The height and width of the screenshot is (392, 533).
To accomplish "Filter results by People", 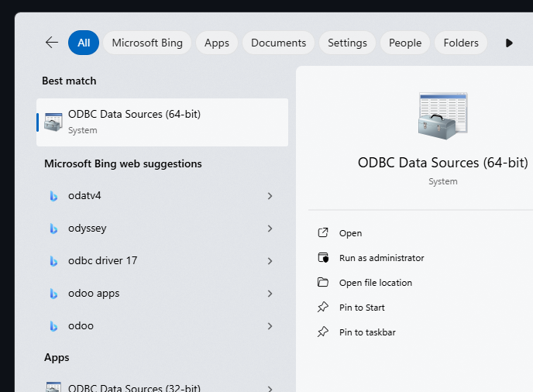I will click(x=405, y=43).
